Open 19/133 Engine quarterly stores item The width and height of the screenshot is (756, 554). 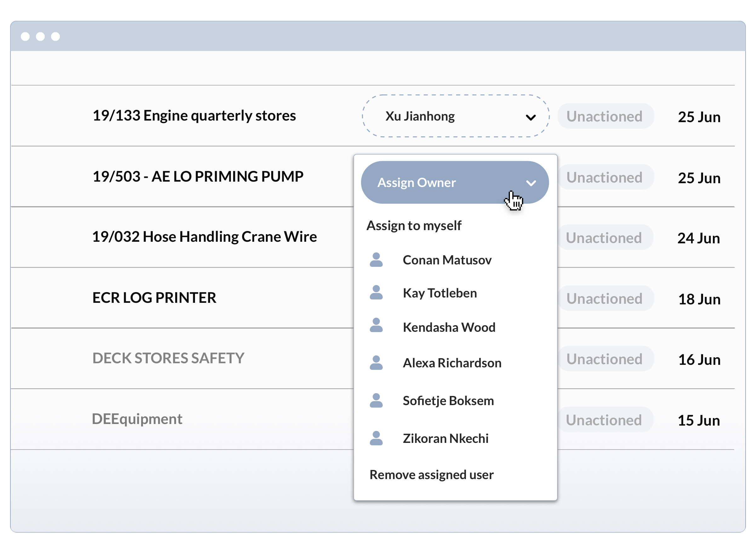(x=194, y=116)
